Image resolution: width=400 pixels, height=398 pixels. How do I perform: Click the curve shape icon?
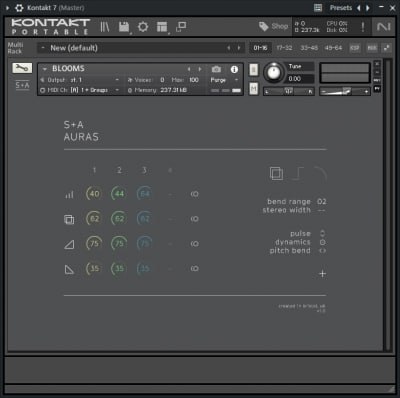320,173
